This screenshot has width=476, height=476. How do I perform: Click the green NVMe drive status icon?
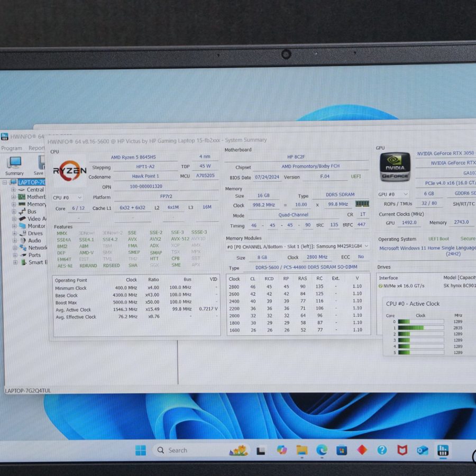380,286
